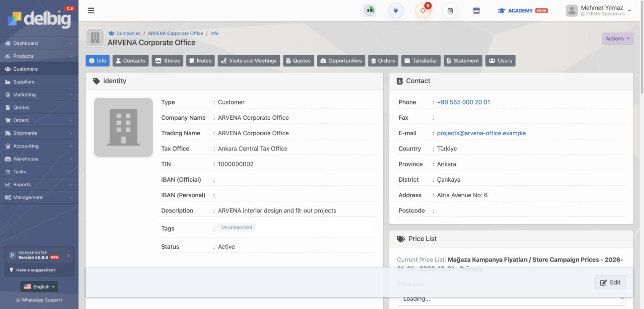Open the Actions dropdown
This screenshot has height=309, width=644.
pos(617,39)
